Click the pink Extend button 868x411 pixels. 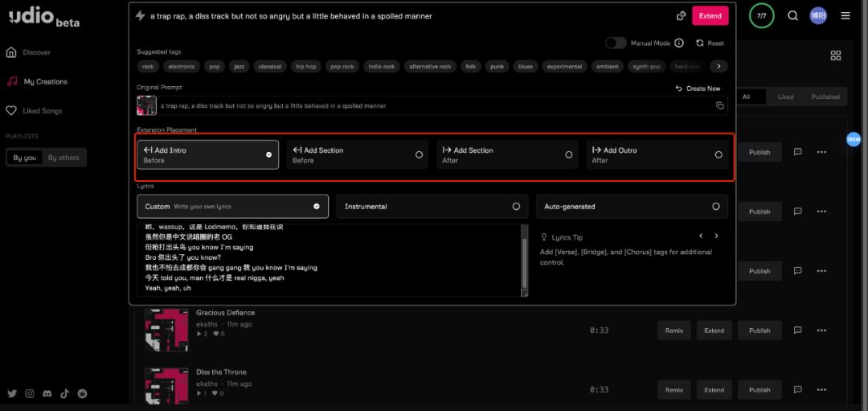pos(710,16)
